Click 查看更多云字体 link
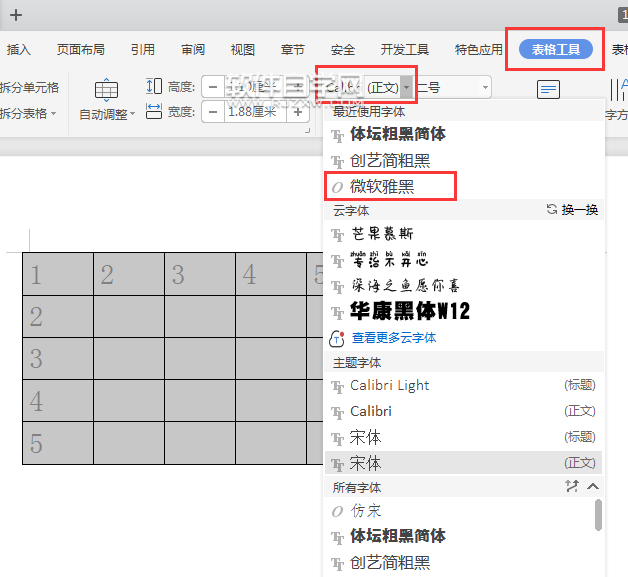 [x=393, y=338]
